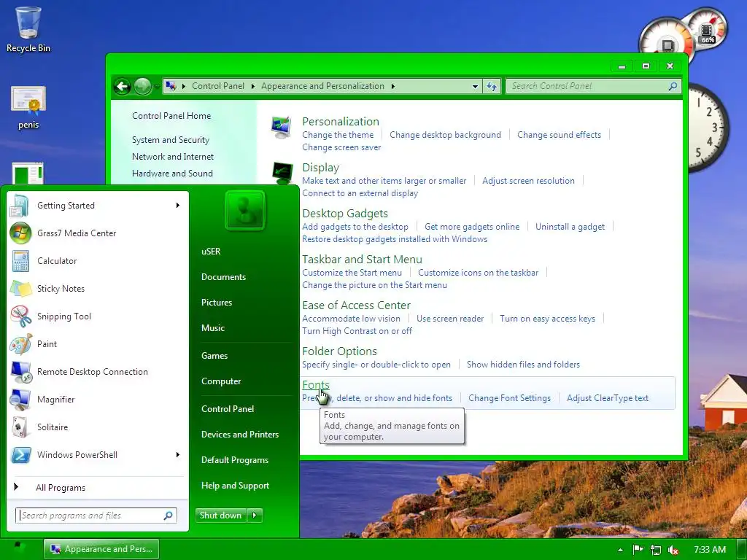Screen dimensions: 747x560
Task: Click the 7:33 AM taskbar clock
Action: 710,550
